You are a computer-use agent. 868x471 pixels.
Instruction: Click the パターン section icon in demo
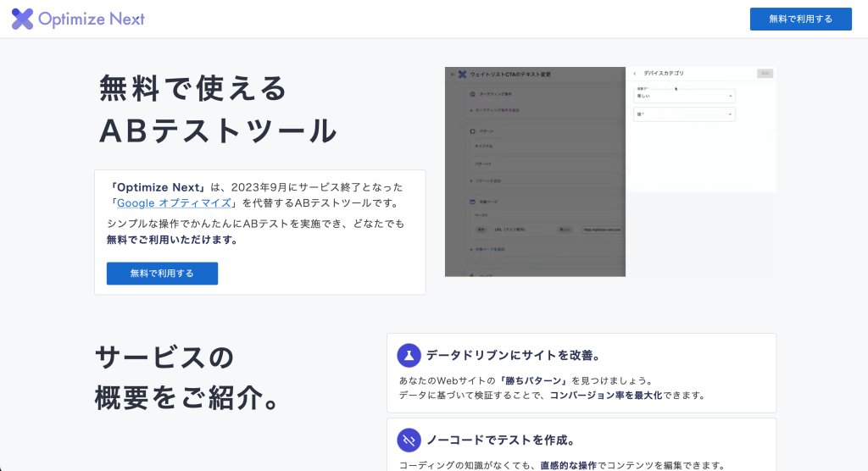coord(472,131)
